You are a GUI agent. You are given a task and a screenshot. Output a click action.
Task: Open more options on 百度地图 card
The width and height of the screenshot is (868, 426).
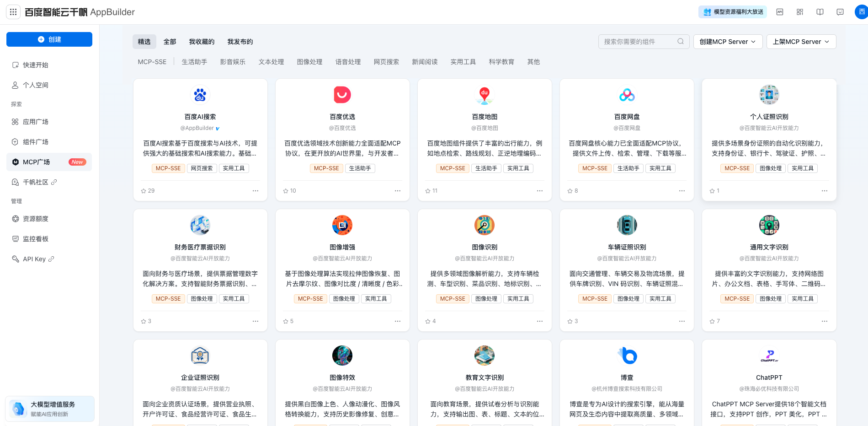click(x=540, y=191)
